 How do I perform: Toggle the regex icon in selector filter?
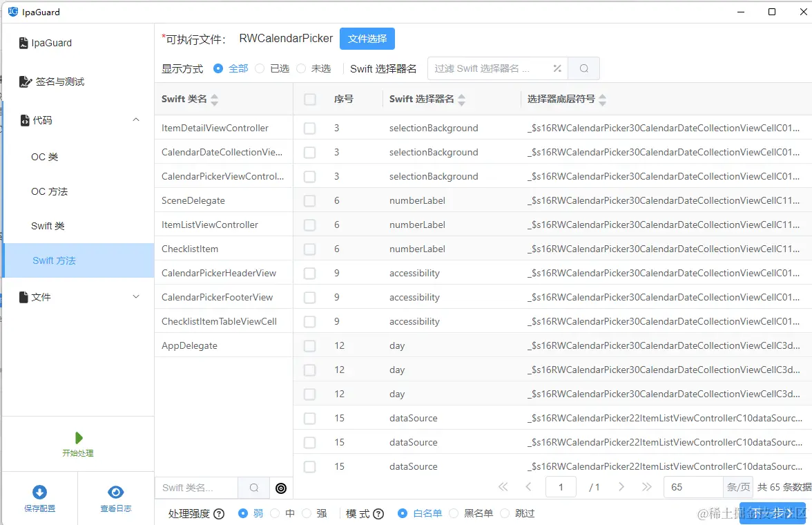click(x=557, y=68)
